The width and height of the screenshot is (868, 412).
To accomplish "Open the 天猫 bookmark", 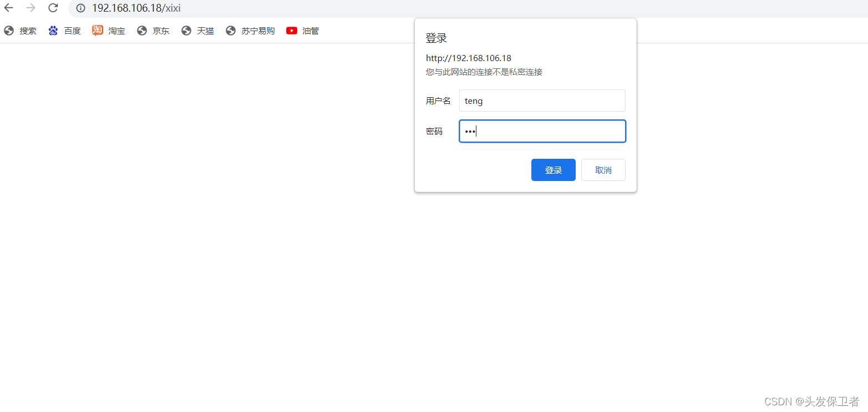I will coord(197,31).
